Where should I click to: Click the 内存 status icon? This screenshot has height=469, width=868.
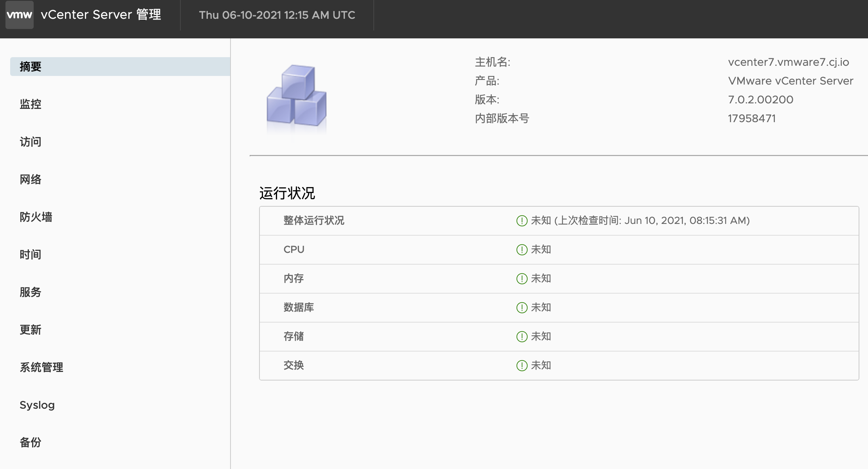[522, 279]
